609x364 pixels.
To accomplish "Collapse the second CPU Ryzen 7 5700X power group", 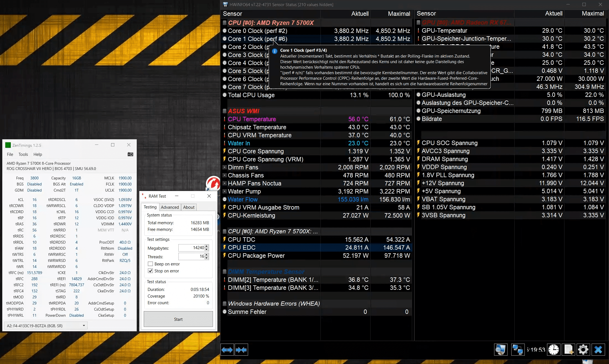I will [x=225, y=231].
